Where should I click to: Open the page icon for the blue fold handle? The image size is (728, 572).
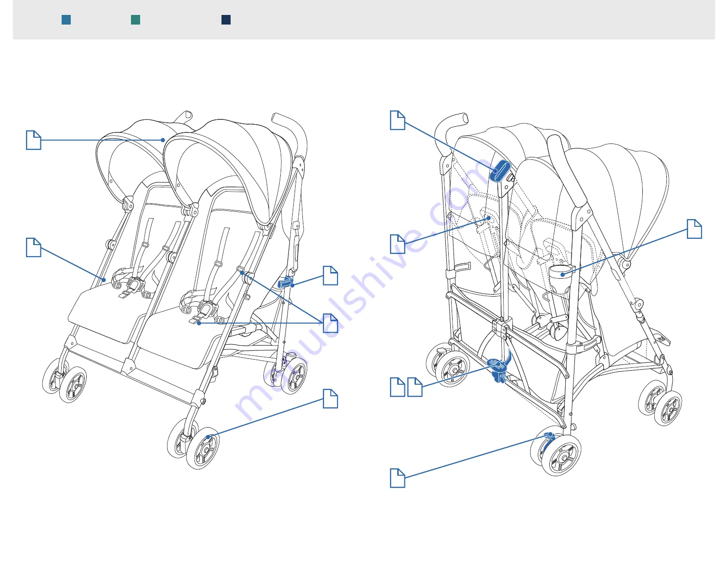pyautogui.click(x=397, y=120)
